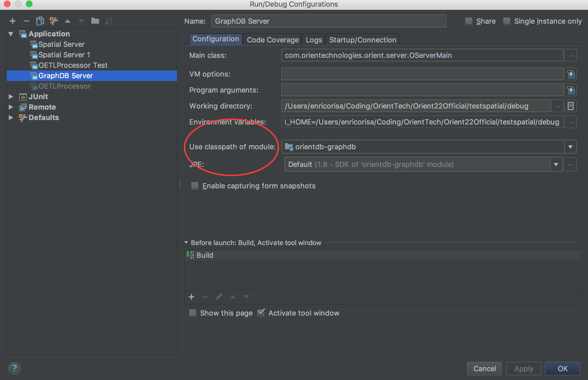Image resolution: width=588 pixels, height=380 pixels.
Task: Check the Share checkbox
Action: (x=469, y=21)
